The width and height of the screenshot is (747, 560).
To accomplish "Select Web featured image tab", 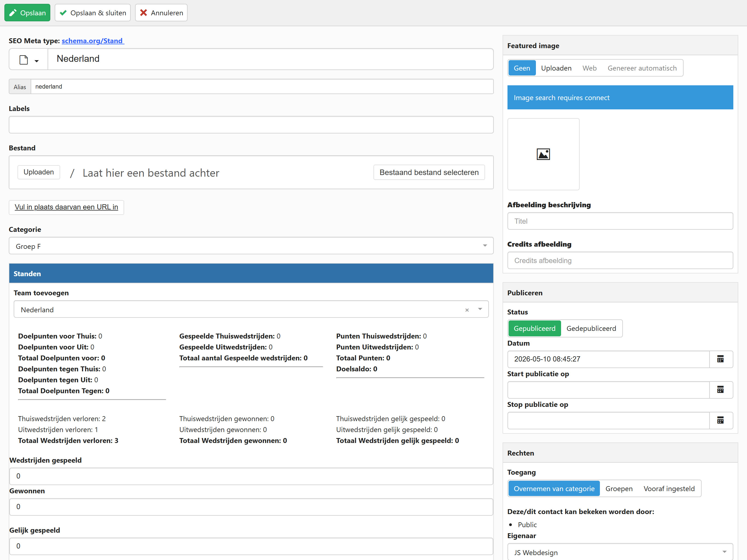I will [x=589, y=68].
